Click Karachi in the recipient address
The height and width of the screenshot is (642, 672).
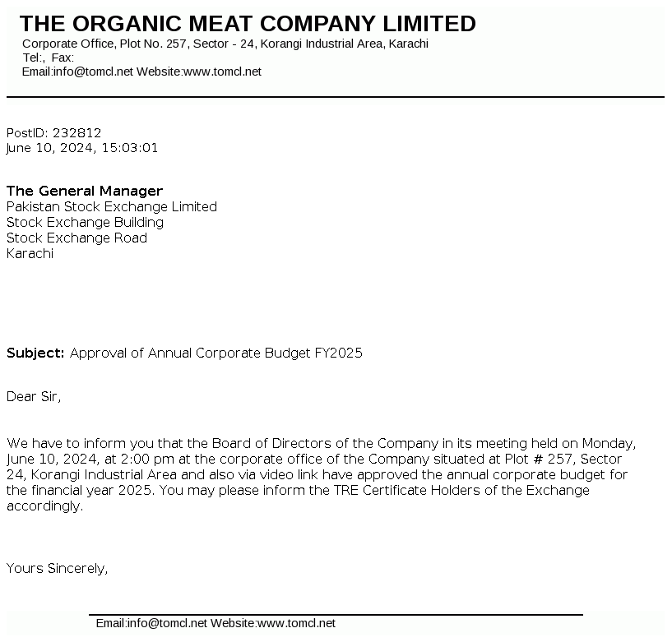[30, 253]
